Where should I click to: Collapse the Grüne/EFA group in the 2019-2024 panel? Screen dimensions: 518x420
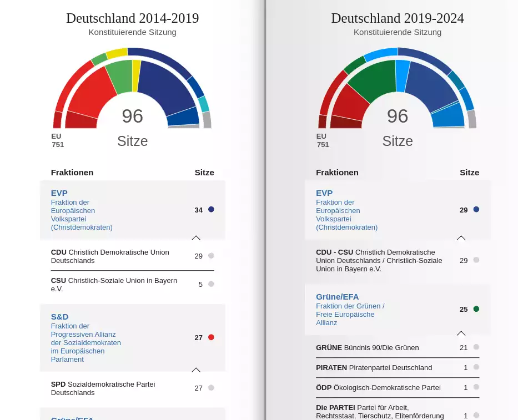pos(461,333)
